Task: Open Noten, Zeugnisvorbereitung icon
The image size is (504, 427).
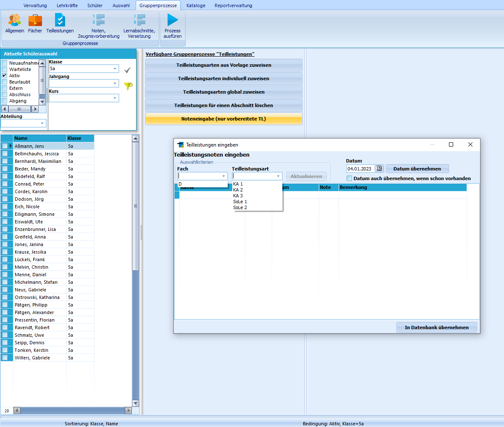Action: (99, 26)
